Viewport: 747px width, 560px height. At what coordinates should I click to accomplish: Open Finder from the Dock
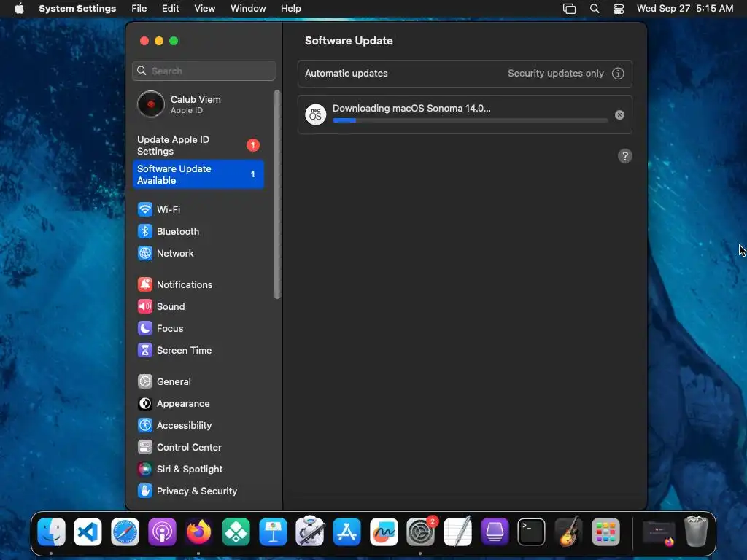[51, 532]
